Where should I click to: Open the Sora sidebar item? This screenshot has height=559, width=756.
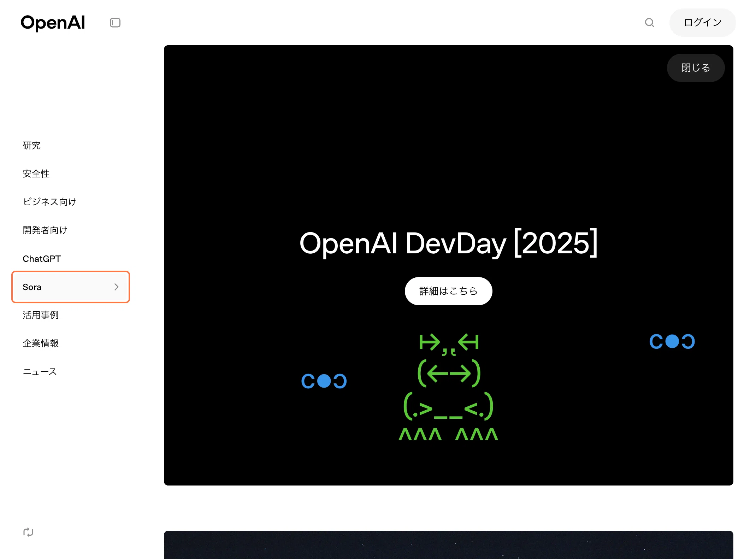(x=71, y=287)
